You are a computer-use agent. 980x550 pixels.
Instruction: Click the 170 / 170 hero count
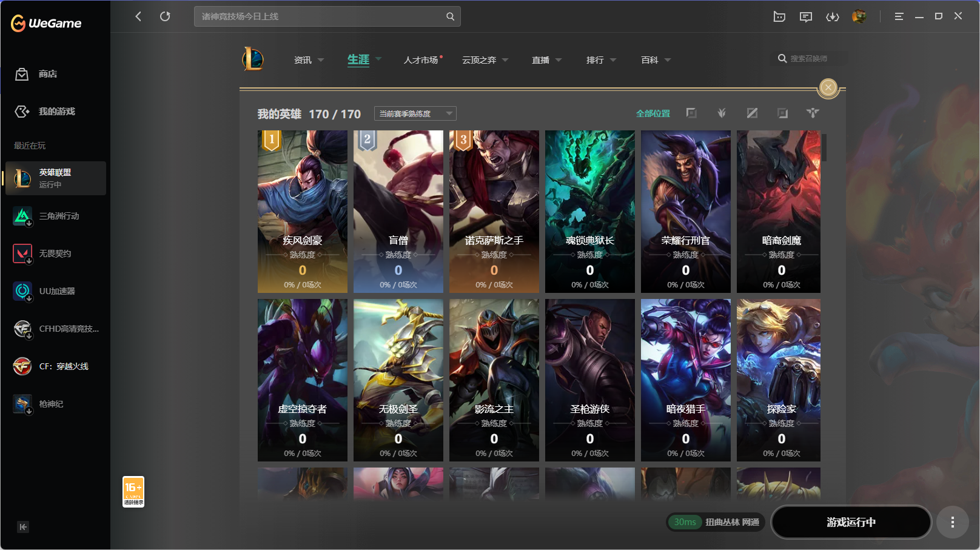[335, 114]
